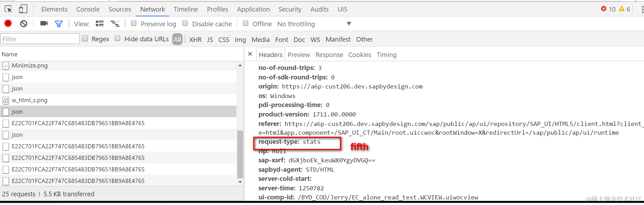Filter requests by Other

(364, 40)
